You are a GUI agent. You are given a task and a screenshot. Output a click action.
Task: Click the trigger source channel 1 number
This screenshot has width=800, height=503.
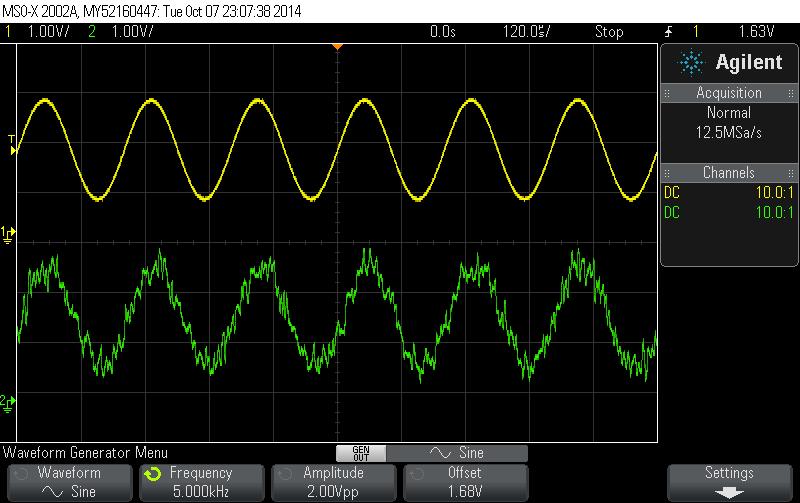pyautogui.click(x=695, y=32)
